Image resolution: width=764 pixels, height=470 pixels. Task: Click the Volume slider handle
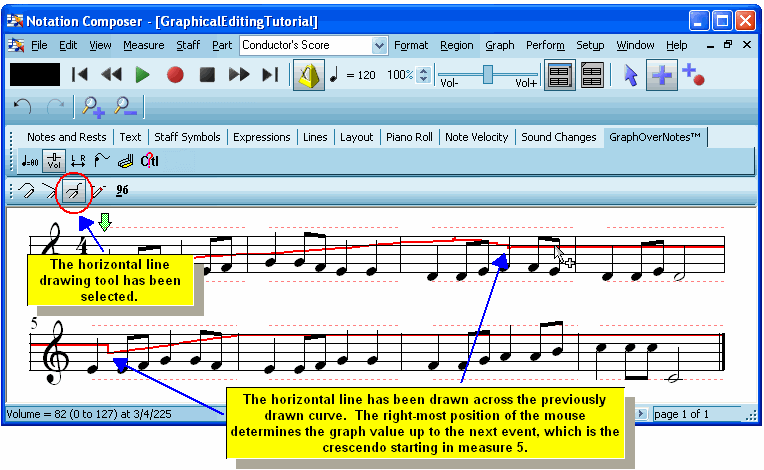[x=488, y=73]
